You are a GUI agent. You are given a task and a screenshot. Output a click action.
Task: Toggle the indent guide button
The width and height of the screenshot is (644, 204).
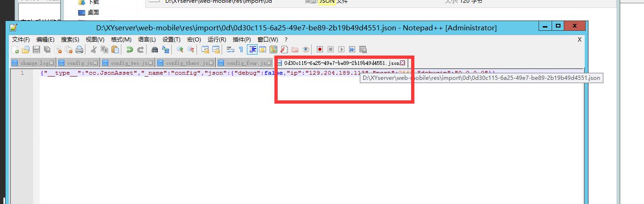[x=252, y=49]
